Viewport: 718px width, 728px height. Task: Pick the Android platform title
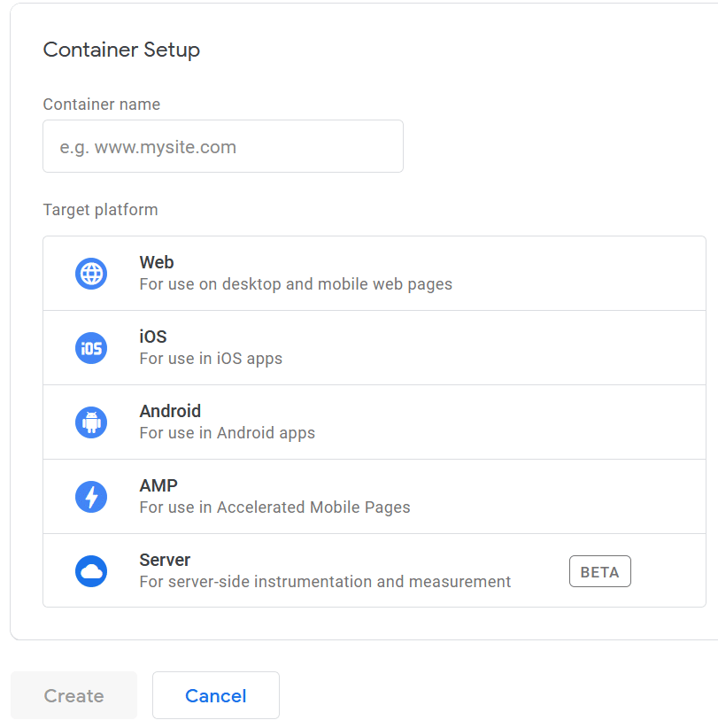(170, 411)
